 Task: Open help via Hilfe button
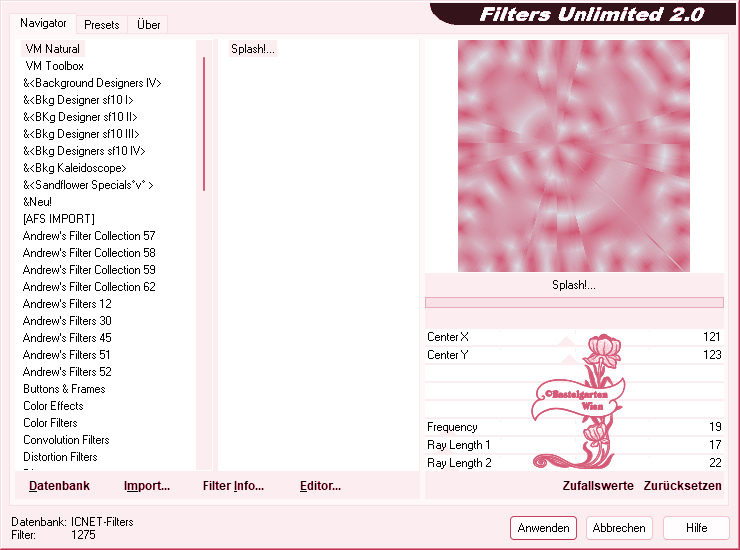[696, 528]
